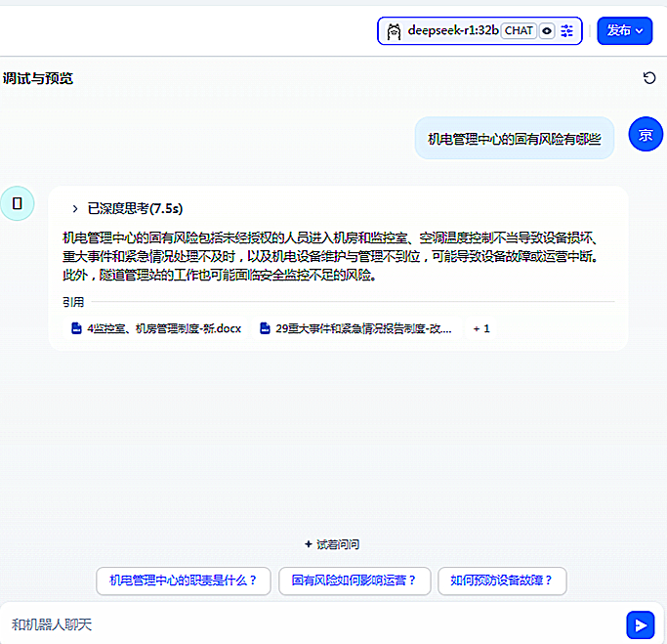Open the 发布 publish dropdown
Image resolution: width=667 pixels, height=644 pixels.
click(x=624, y=31)
